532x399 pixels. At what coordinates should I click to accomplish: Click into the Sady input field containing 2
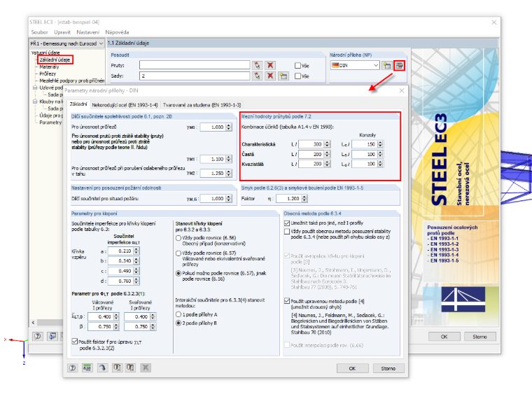coord(195,76)
